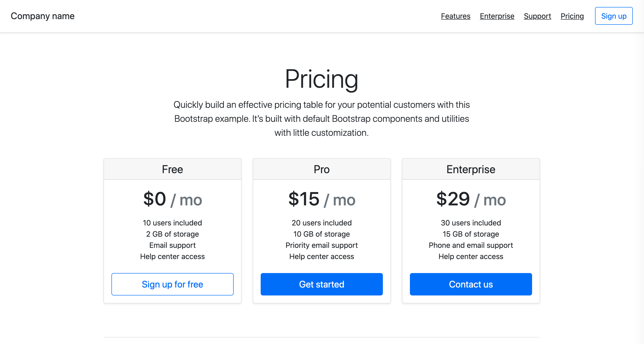Click Sign up for free on Free plan
The width and height of the screenshot is (644, 344).
tap(172, 284)
